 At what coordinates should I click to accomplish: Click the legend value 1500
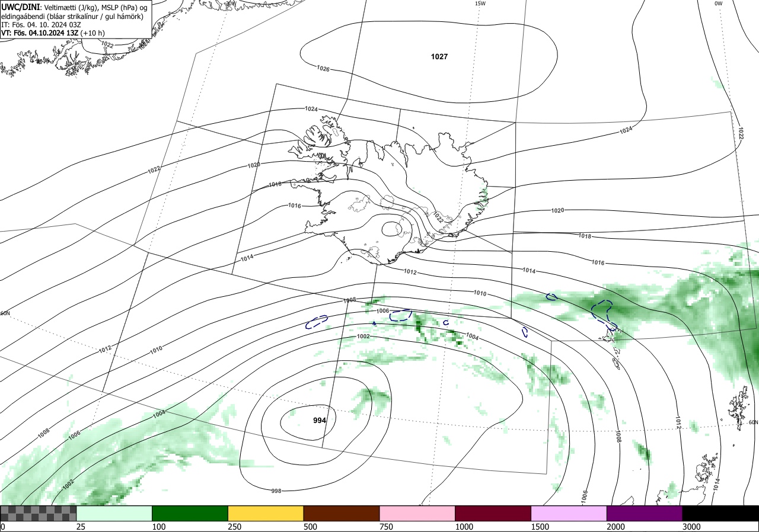pos(540,527)
